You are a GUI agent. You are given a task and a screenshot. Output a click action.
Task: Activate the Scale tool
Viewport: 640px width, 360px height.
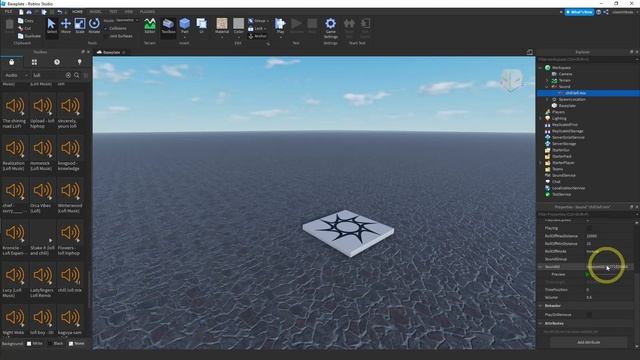(x=80, y=26)
